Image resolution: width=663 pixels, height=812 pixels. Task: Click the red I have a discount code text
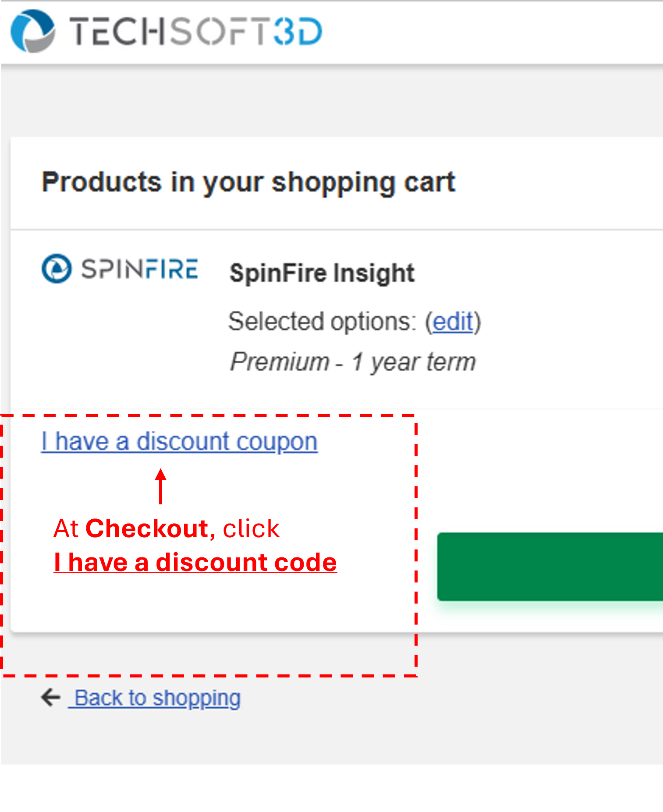[x=195, y=562]
